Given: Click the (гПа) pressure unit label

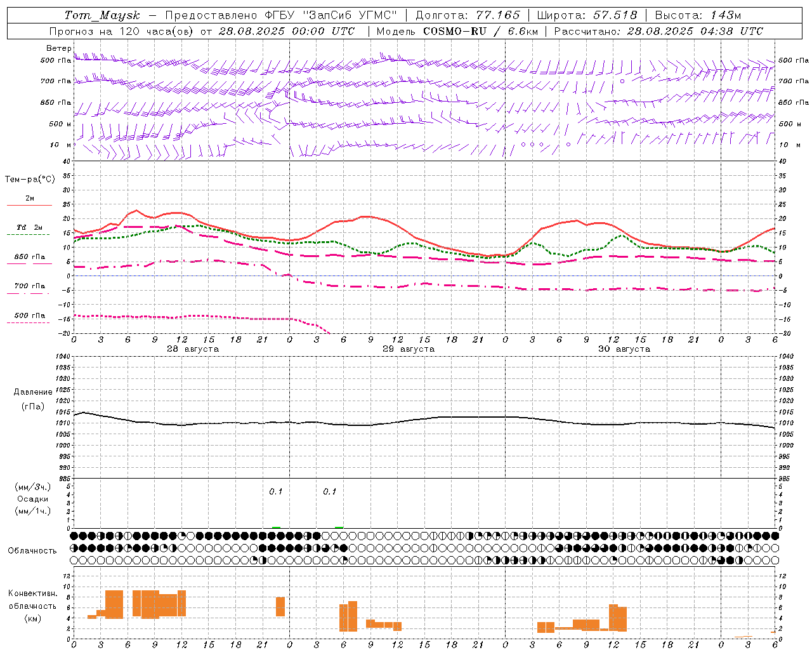Looking at the screenshot, I should point(33,406).
